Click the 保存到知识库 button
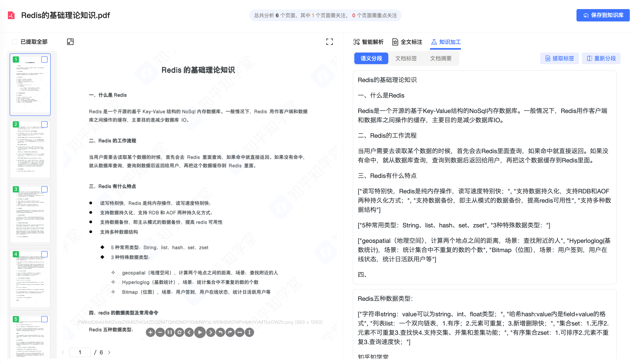Image resolution: width=636 pixels, height=364 pixels. pyautogui.click(x=603, y=15)
